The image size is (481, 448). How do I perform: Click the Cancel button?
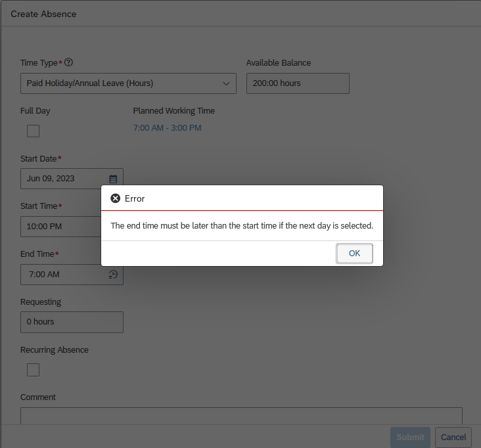(x=453, y=437)
